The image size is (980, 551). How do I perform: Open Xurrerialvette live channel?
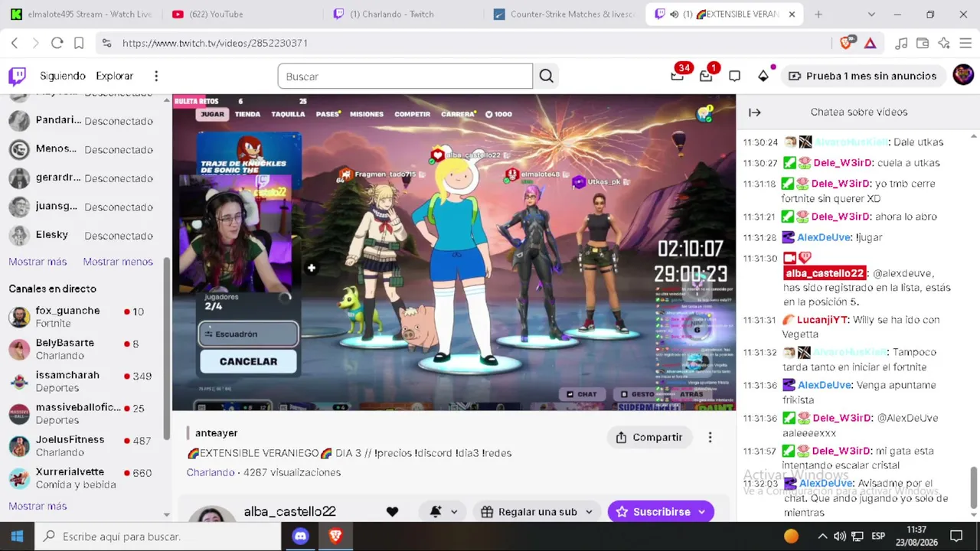(86, 478)
